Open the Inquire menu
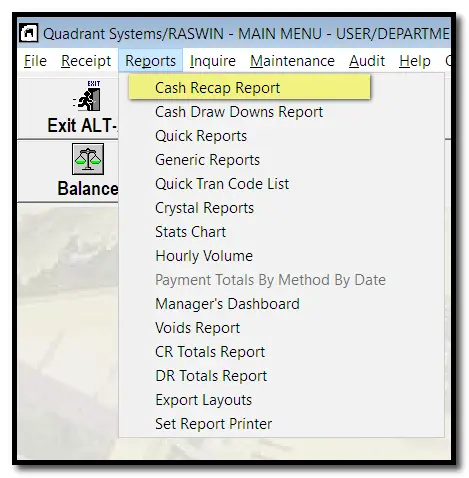The image size is (469, 478). 213,61
